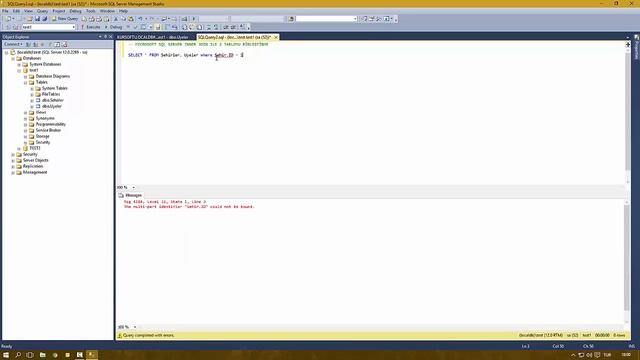Open the messages pane zoom dropdown
This screenshot has height=360, width=640.
click(135, 327)
